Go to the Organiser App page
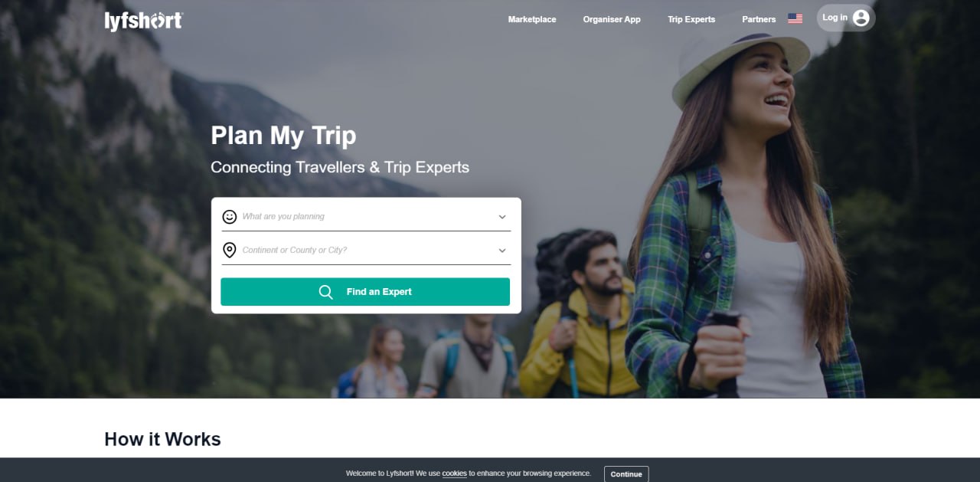980x482 pixels. (612, 19)
